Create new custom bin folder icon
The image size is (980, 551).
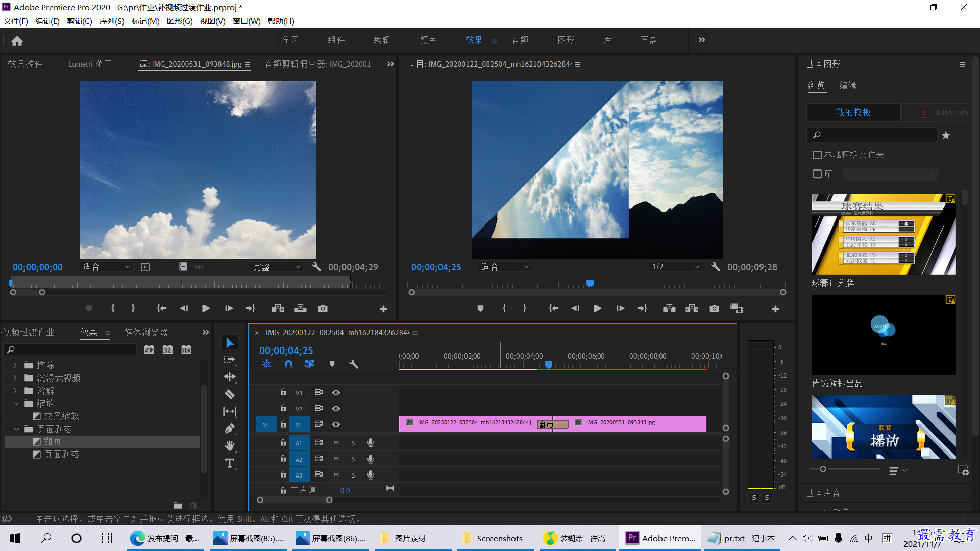178,506
